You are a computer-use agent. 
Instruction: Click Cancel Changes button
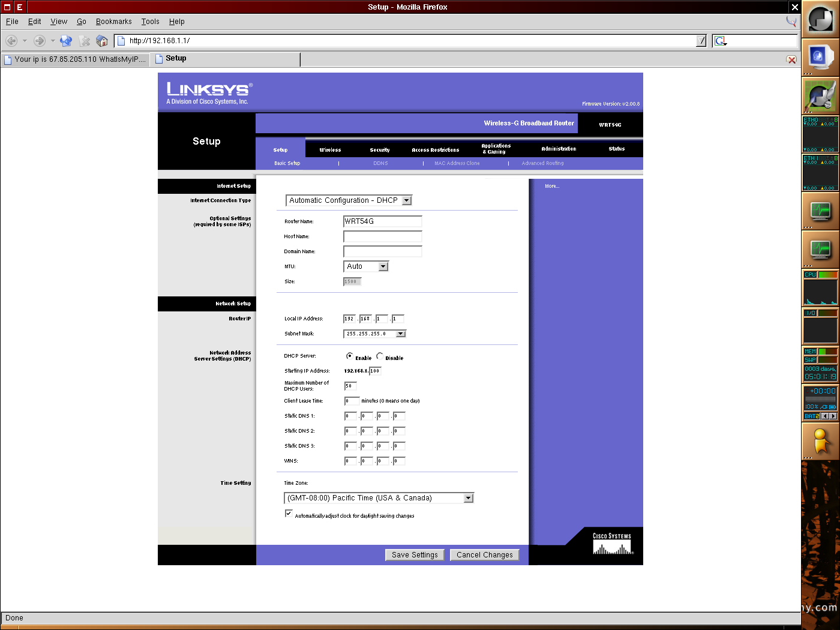point(485,555)
